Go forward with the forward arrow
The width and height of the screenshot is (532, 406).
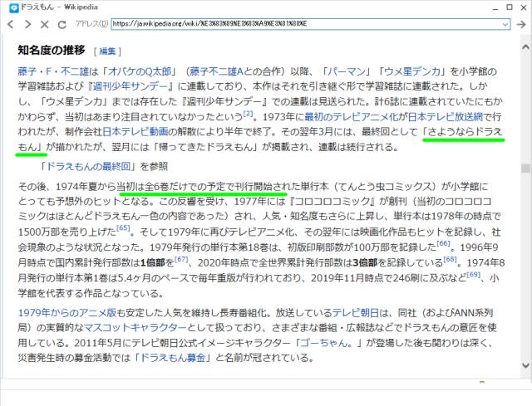click(x=27, y=24)
